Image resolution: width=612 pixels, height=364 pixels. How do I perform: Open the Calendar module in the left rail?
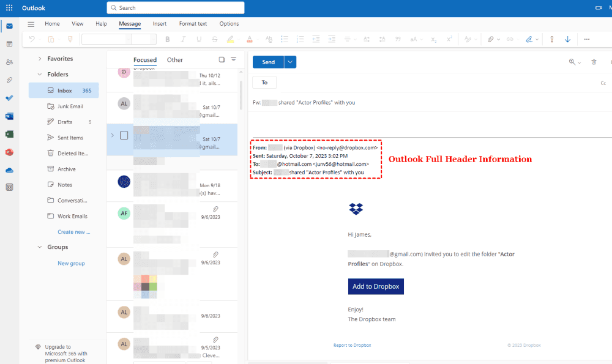[x=9, y=44]
